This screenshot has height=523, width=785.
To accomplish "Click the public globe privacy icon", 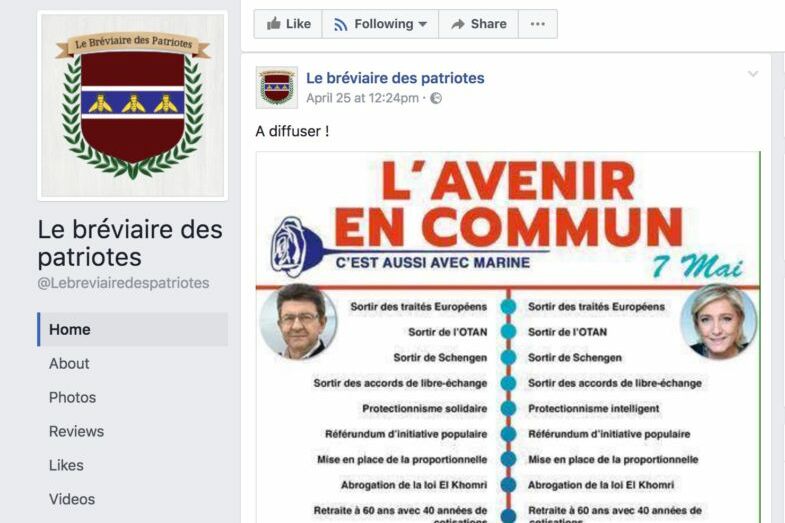I will coord(436,98).
